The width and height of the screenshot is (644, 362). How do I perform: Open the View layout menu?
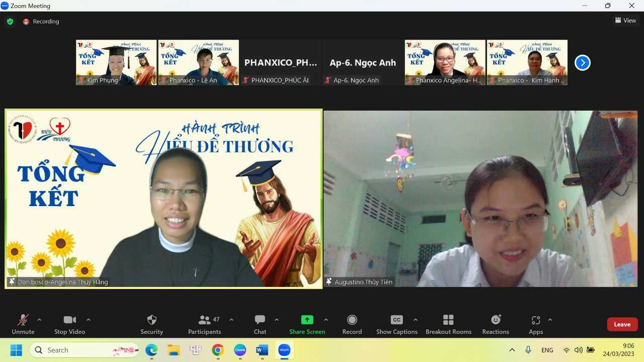click(x=625, y=21)
